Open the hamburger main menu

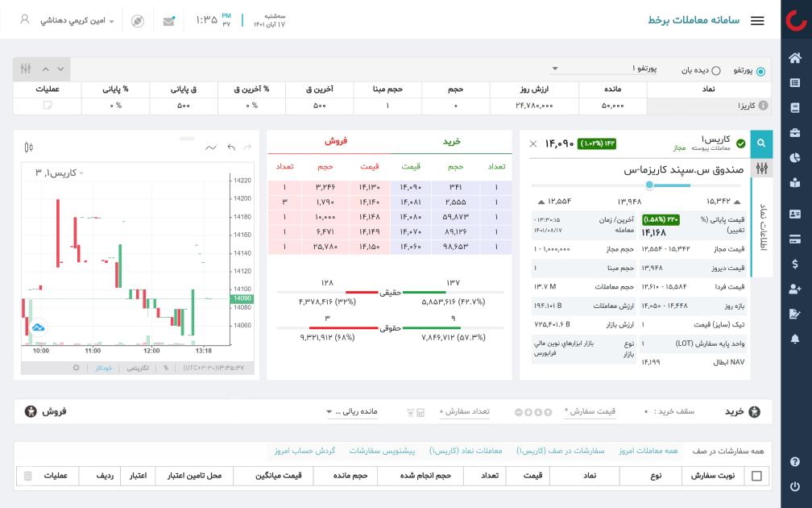[757, 21]
